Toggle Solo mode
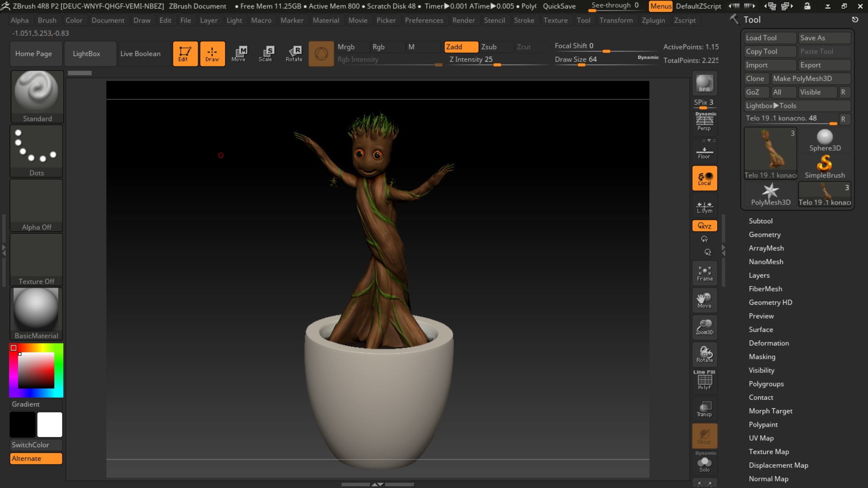Image resolution: width=868 pixels, height=488 pixels. (704, 462)
